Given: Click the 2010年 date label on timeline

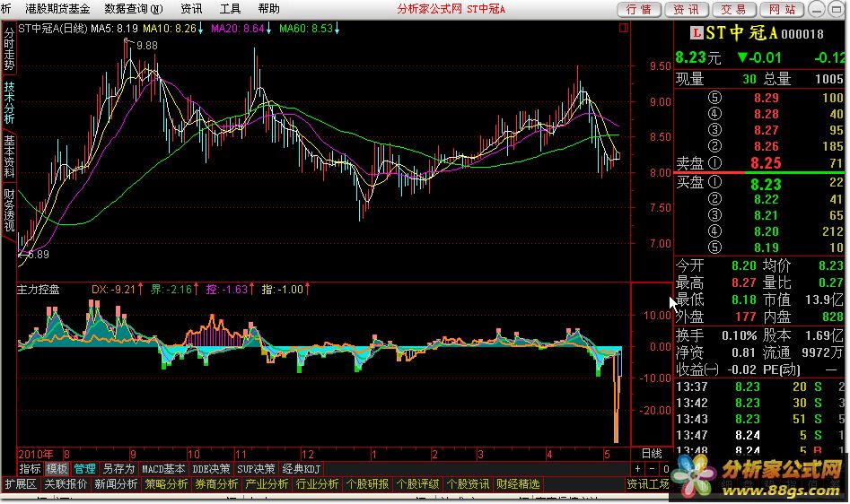Looking at the screenshot, I should 36,454.
